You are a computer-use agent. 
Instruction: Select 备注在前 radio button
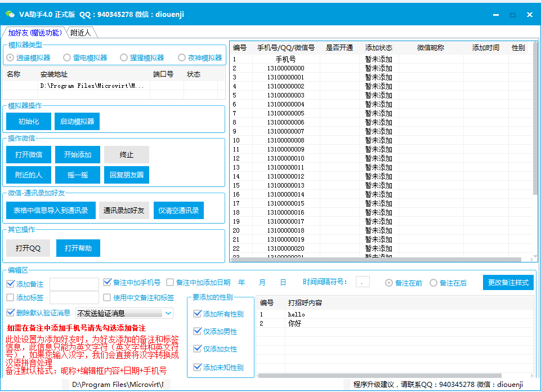tap(404, 283)
